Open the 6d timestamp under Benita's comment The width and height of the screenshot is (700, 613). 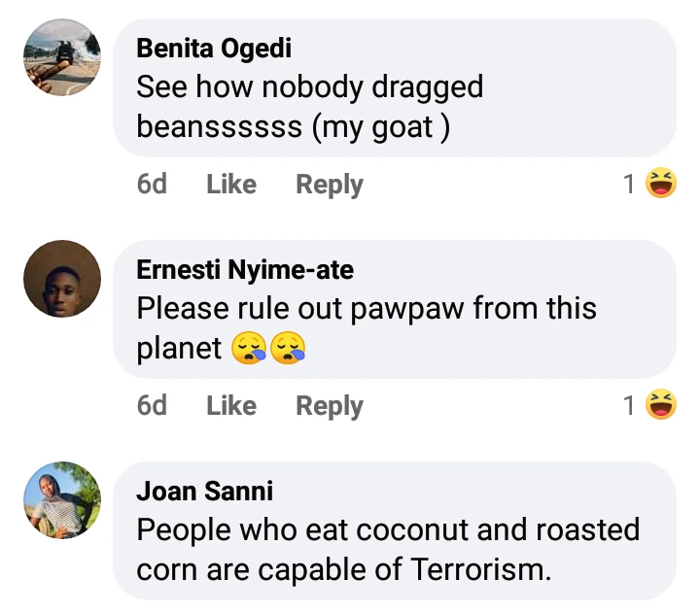pos(152,184)
